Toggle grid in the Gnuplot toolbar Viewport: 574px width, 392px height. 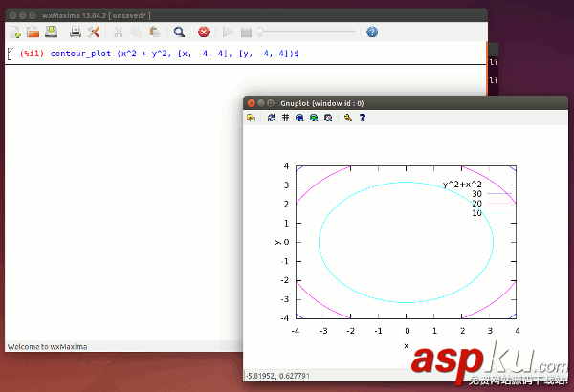click(285, 118)
